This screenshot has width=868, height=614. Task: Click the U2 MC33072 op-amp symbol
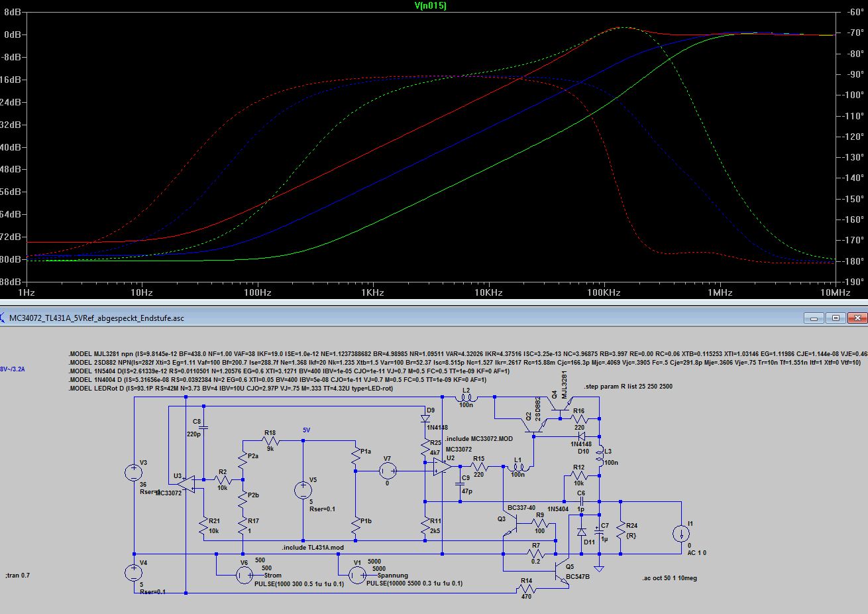[441, 467]
